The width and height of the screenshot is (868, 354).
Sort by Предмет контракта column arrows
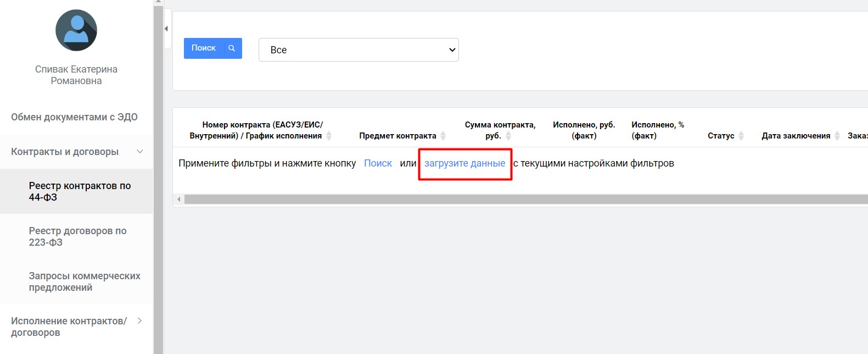(x=443, y=136)
